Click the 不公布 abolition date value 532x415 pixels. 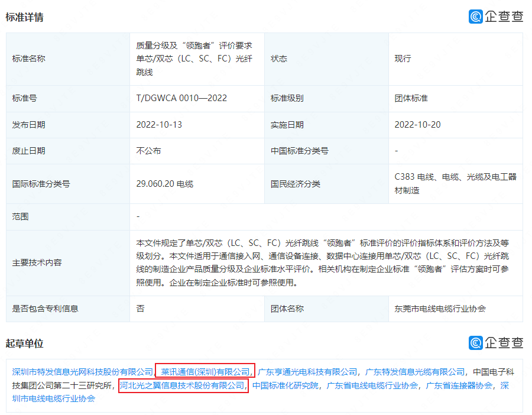148,151
